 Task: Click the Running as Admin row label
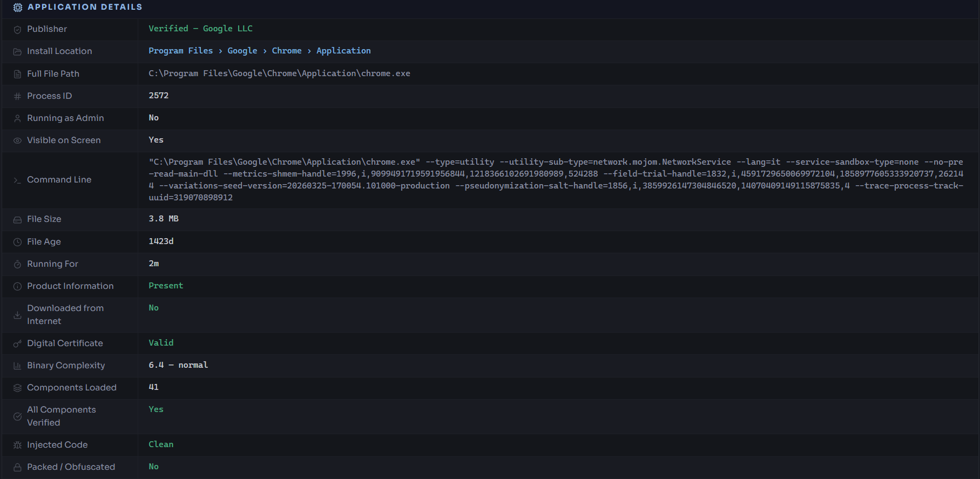tap(65, 118)
